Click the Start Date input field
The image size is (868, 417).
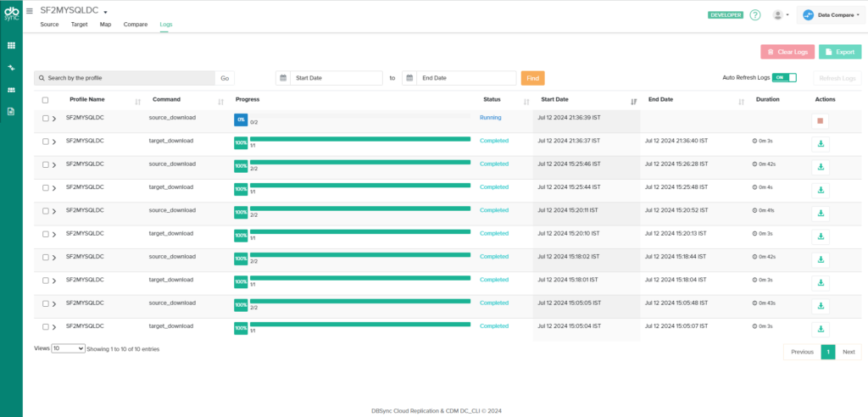coord(336,78)
